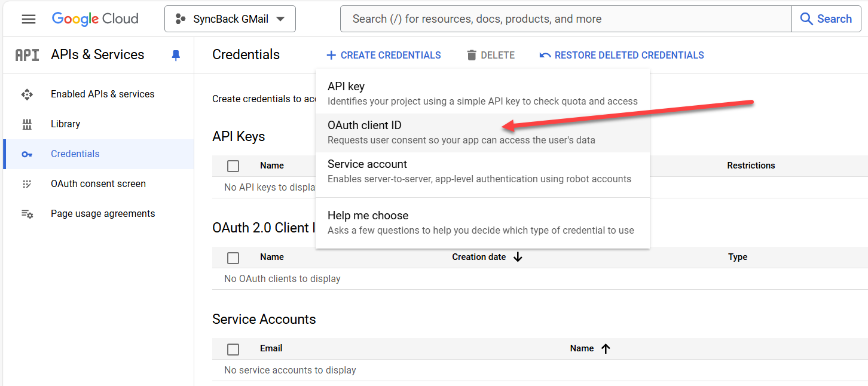Screen dimensions: 868x386
Task: Choose Service account from the menu
Action: pyautogui.click(x=482, y=171)
